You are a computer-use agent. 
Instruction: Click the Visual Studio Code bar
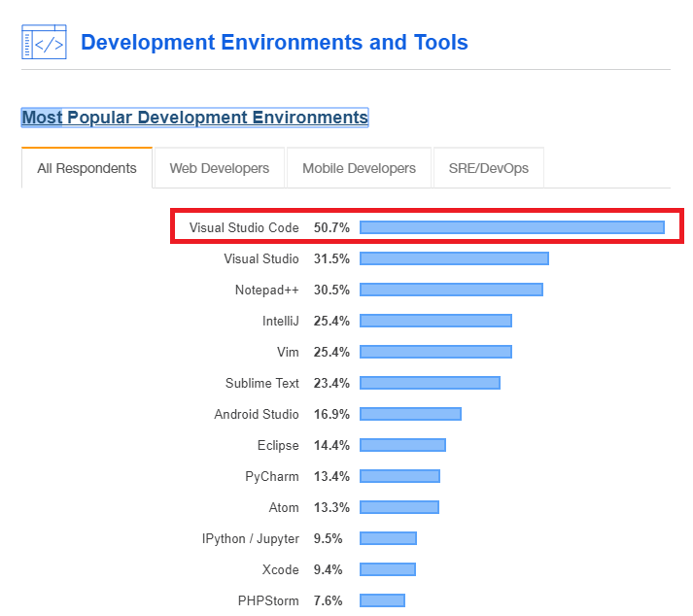(x=512, y=227)
